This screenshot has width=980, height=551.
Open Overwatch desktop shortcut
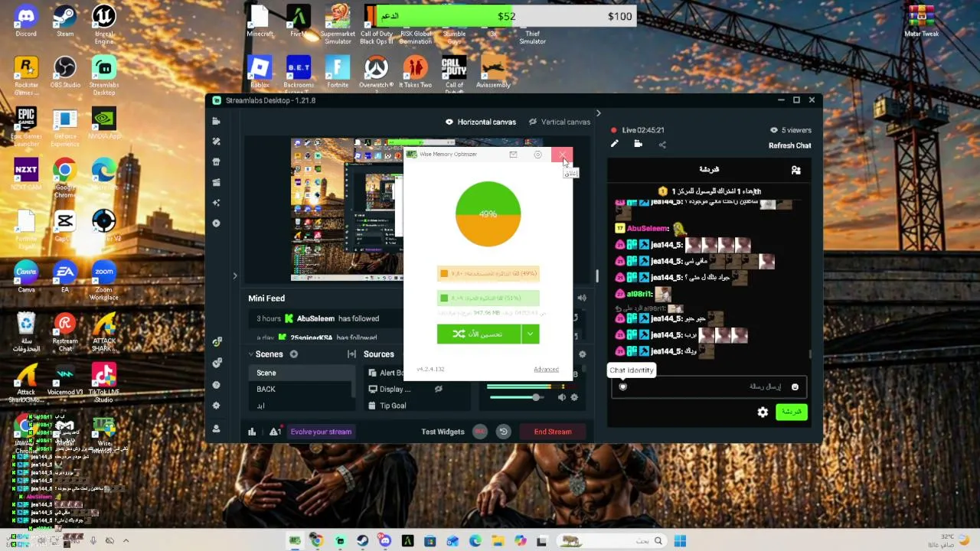tap(376, 73)
